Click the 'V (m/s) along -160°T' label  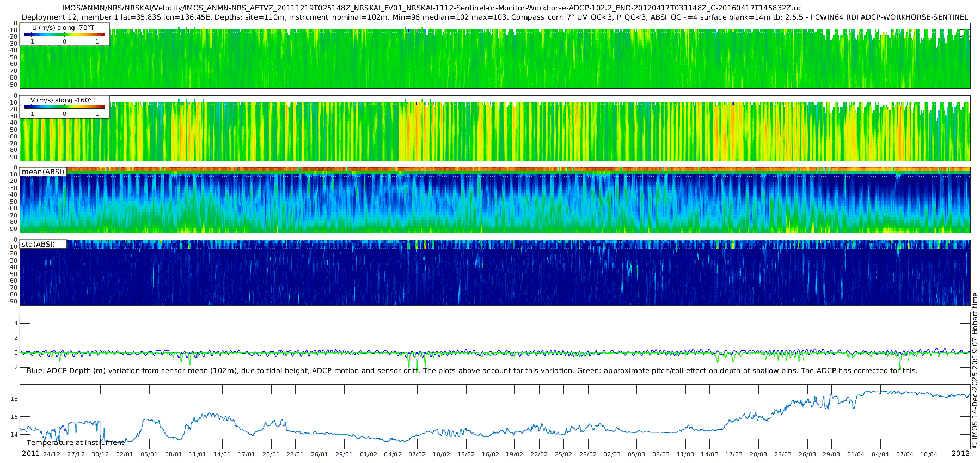[x=63, y=100]
